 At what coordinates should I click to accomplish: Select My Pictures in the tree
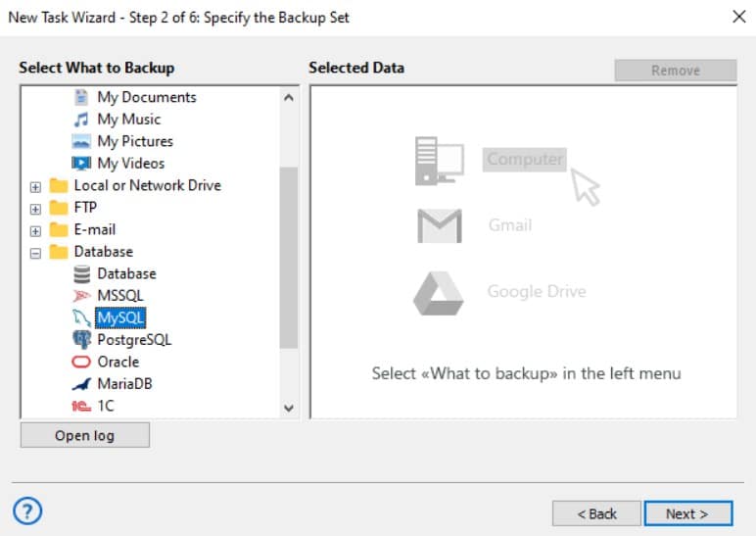[x=135, y=141]
